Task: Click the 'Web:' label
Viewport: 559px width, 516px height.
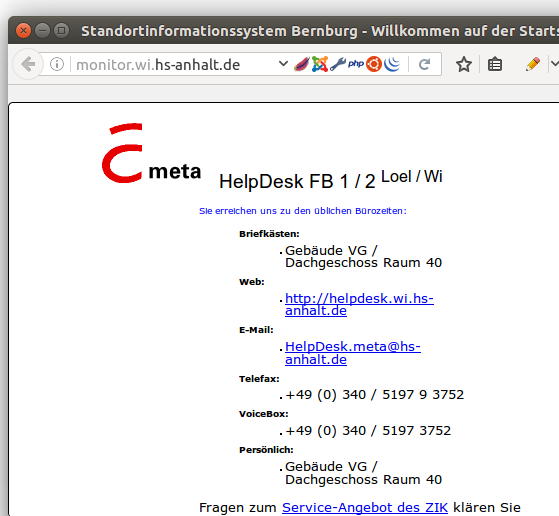Action: click(x=252, y=282)
